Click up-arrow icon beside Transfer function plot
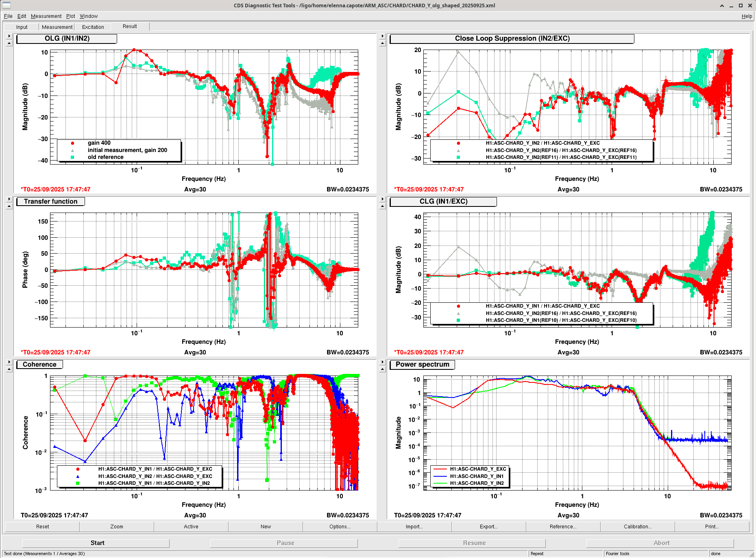Screen dimensions: 756x558 [x=9, y=206]
